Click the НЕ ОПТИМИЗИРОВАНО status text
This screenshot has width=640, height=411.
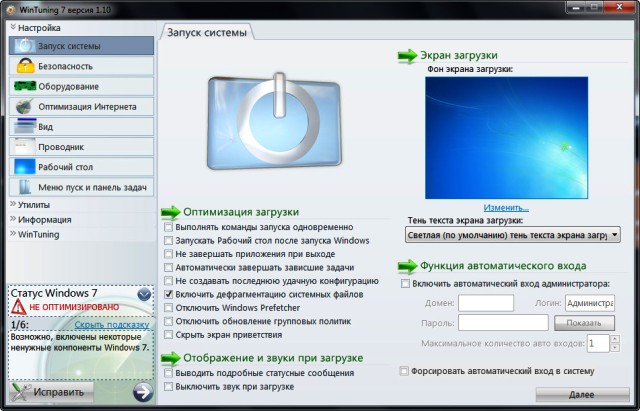click(74, 307)
